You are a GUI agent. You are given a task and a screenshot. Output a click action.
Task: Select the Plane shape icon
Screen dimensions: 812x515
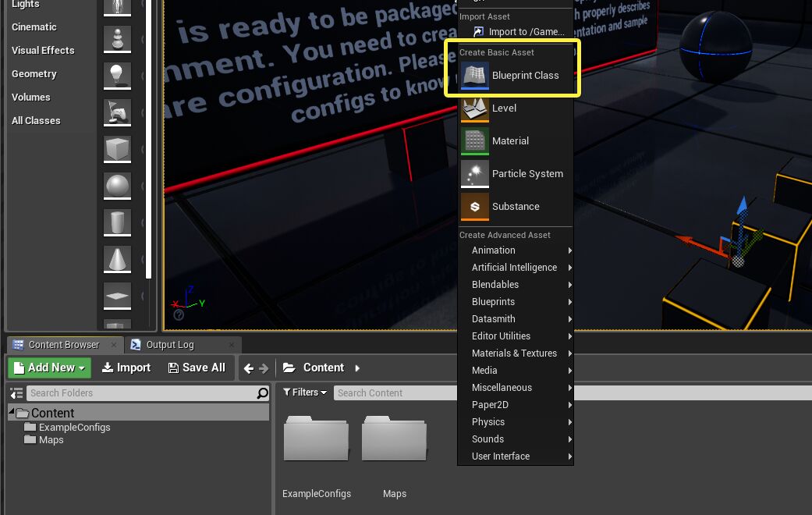coord(116,296)
